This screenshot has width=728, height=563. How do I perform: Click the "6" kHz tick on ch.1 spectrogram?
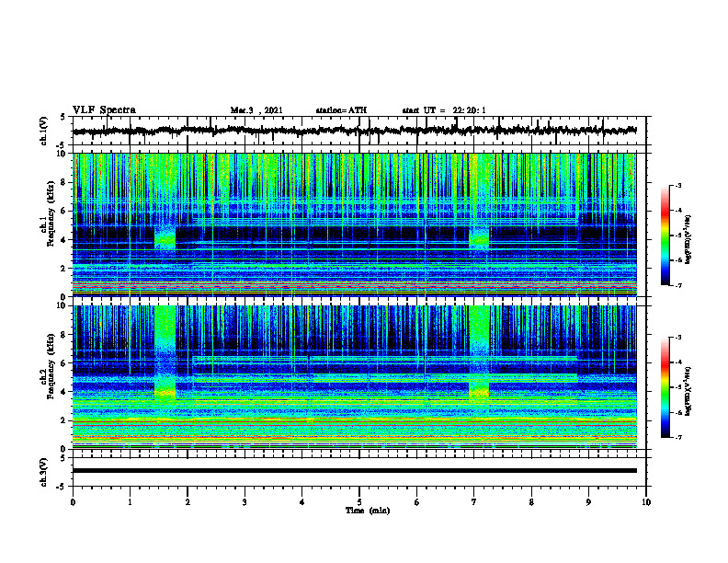pyautogui.click(x=65, y=212)
